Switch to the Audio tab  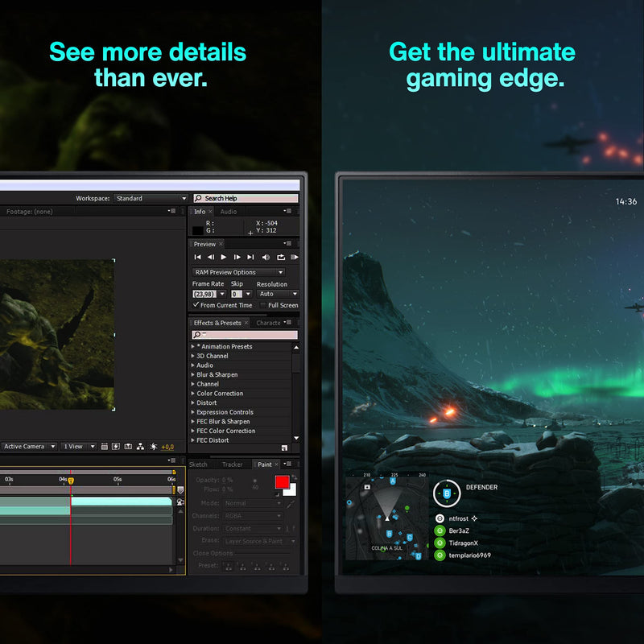click(x=229, y=212)
